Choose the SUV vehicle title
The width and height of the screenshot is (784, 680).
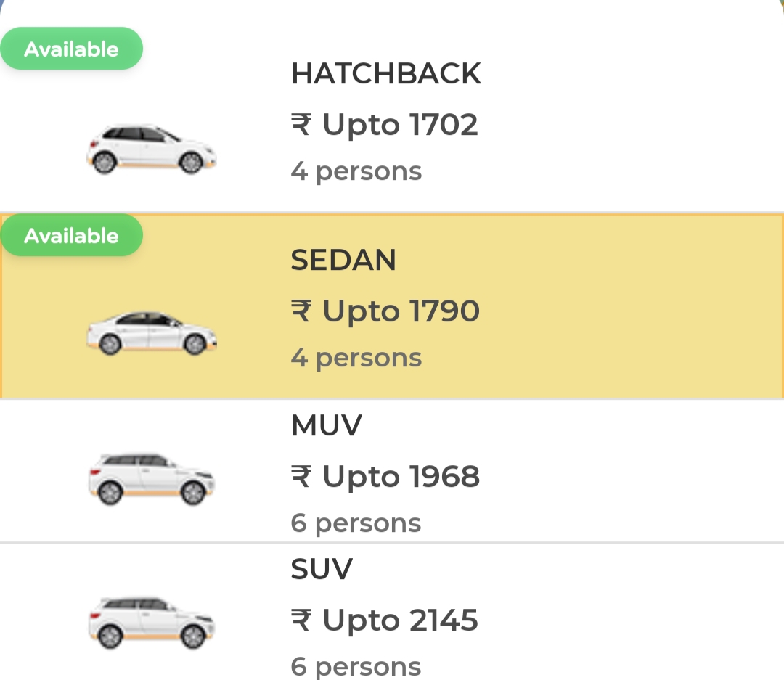322,569
